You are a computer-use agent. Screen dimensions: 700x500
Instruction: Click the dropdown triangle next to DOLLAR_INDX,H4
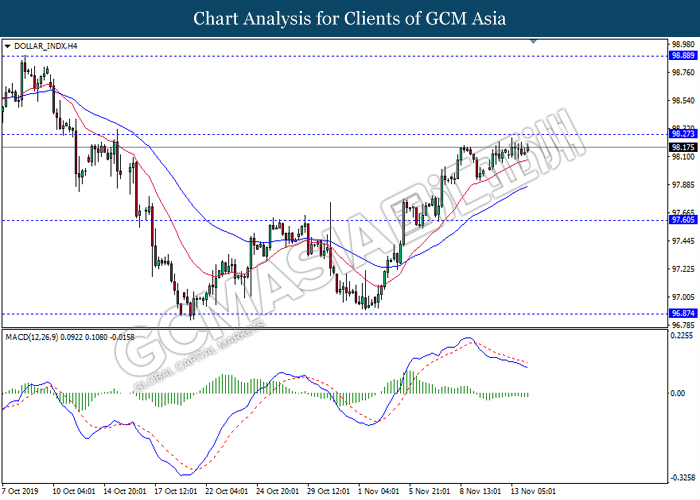tap(7, 46)
